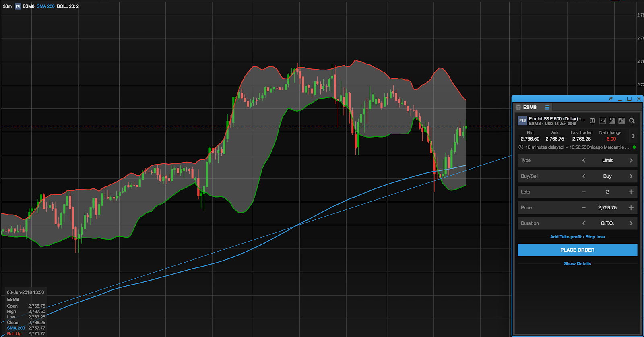Click the E-mini S&P 500 (Dollar) instrument name
Viewport: 644px width, 337px height.
(x=557, y=119)
